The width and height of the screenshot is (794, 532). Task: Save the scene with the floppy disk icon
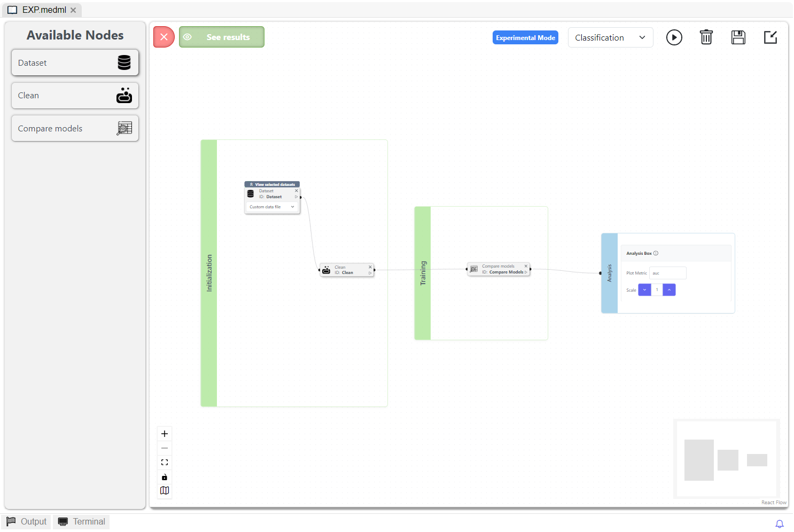pyautogui.click(x=738, y=37)
